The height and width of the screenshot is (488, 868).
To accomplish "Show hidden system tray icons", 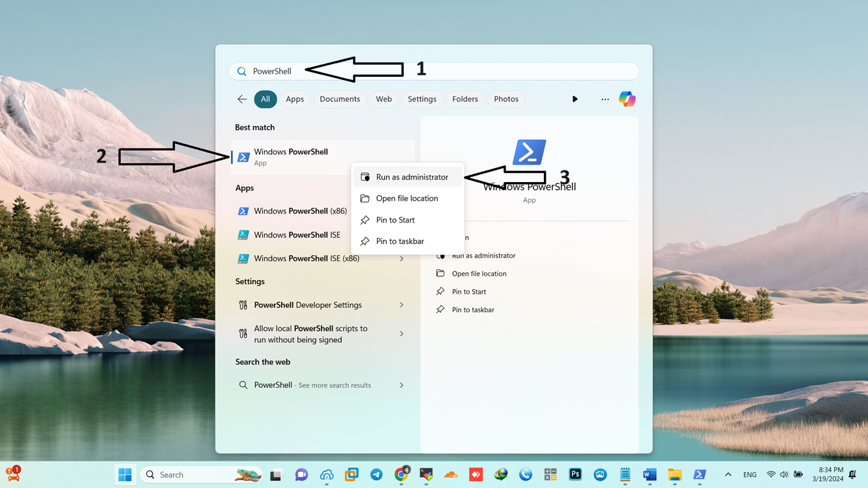I will (728, 474).
